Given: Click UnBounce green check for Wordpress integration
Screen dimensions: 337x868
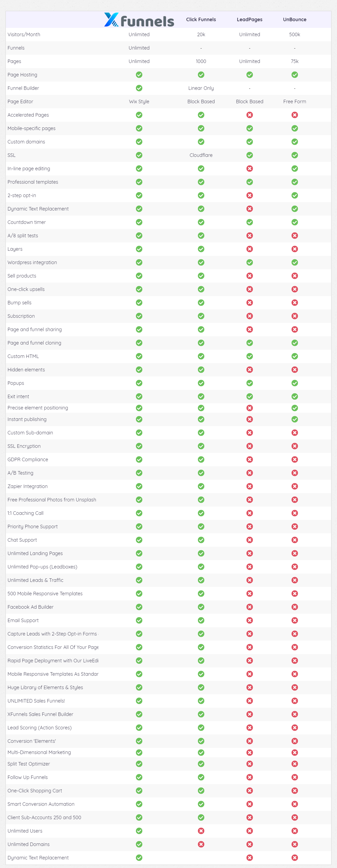Looking at the screenshot, I should 295,262.
